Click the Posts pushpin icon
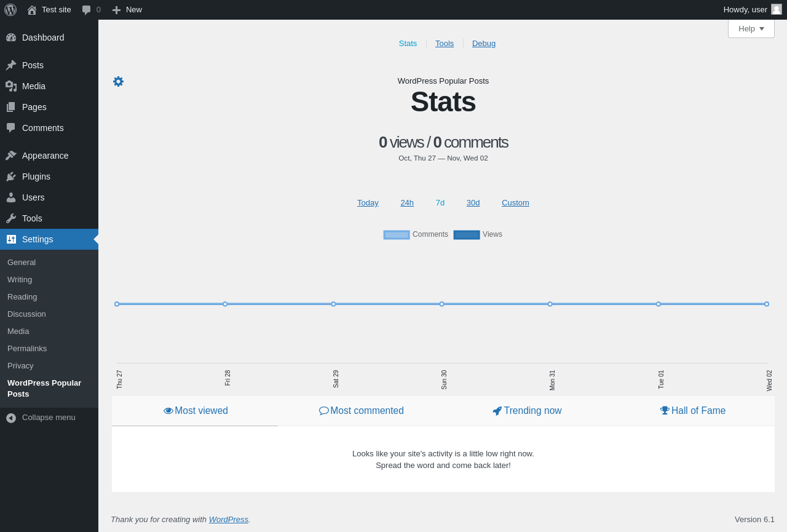 (11, 65)
